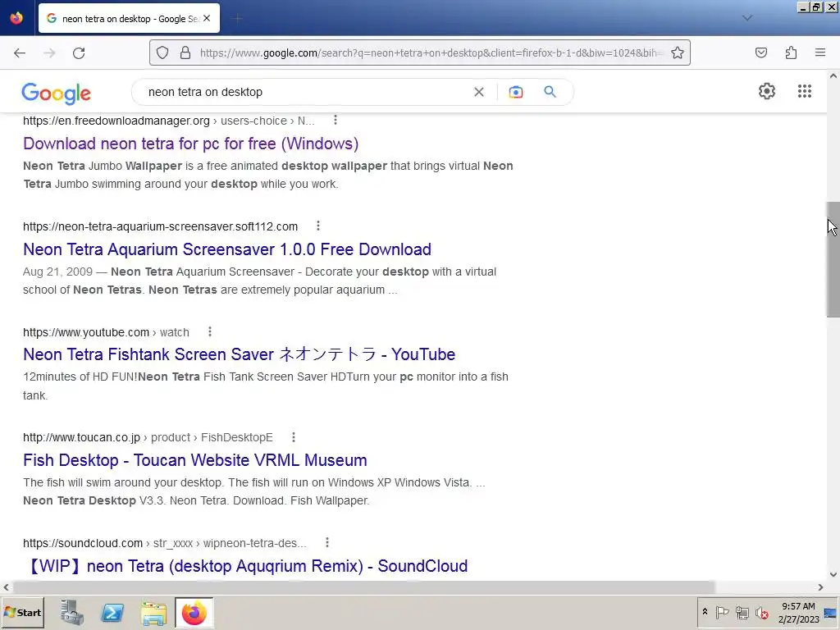840x630 pixels.
Task: Open more options for soundcloud result
Action: (327, 543)
